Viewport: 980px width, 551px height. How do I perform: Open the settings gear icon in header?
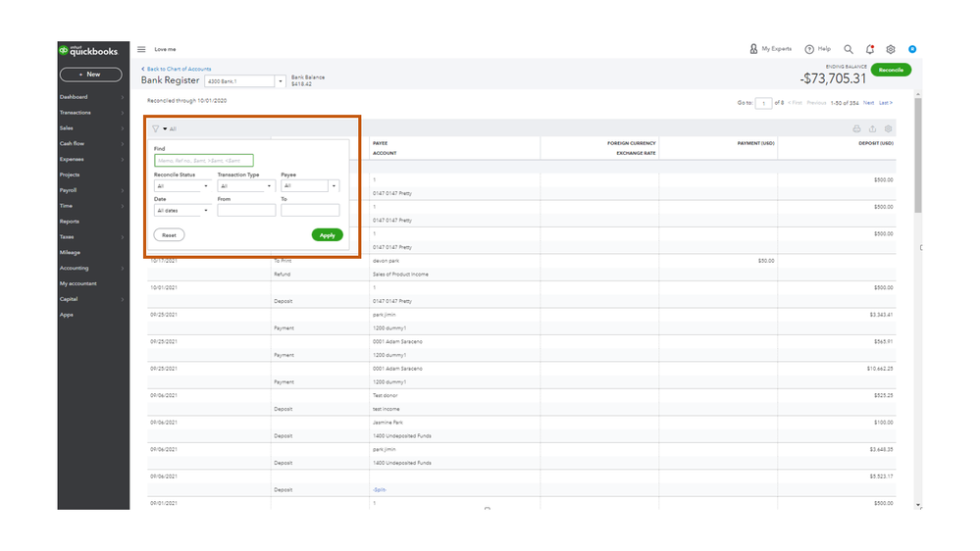point(891,49)
